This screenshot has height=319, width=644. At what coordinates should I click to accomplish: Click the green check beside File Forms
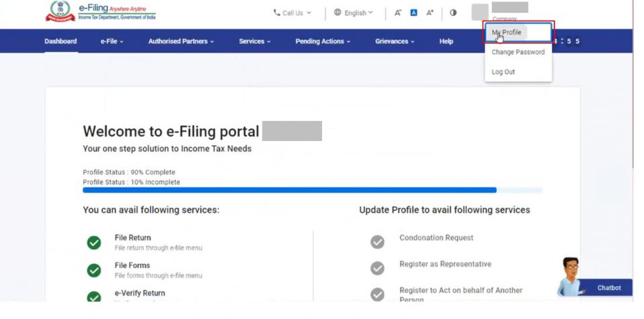(x=94, y=270)
